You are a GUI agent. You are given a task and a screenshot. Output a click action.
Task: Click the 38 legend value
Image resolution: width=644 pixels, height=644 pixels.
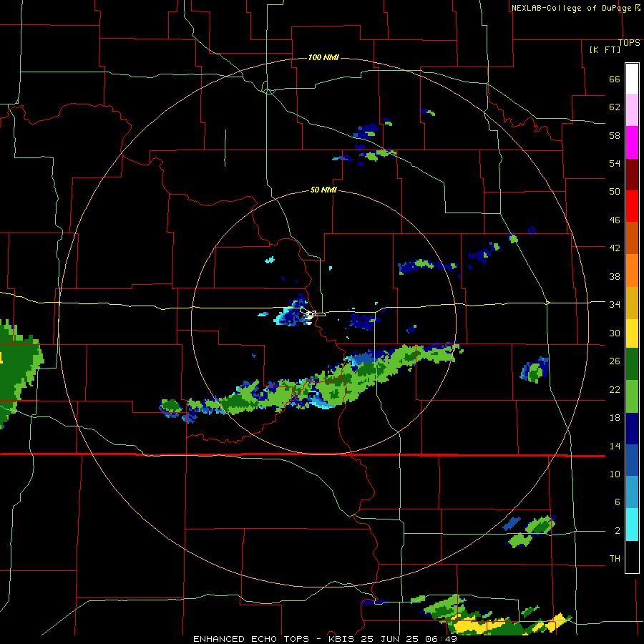615,276
